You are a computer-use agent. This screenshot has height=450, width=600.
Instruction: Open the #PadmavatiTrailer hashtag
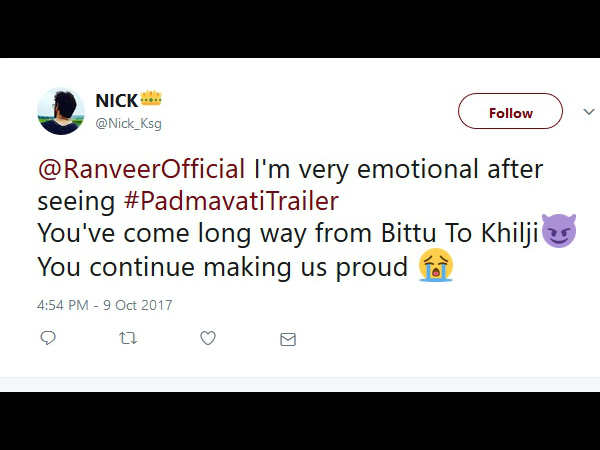[x=230, y=200]
